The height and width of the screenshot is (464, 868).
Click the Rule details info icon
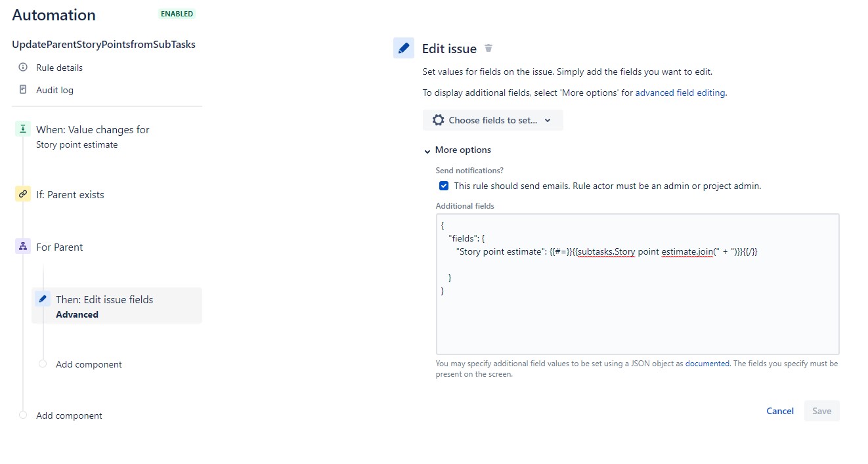click(23, 67)
